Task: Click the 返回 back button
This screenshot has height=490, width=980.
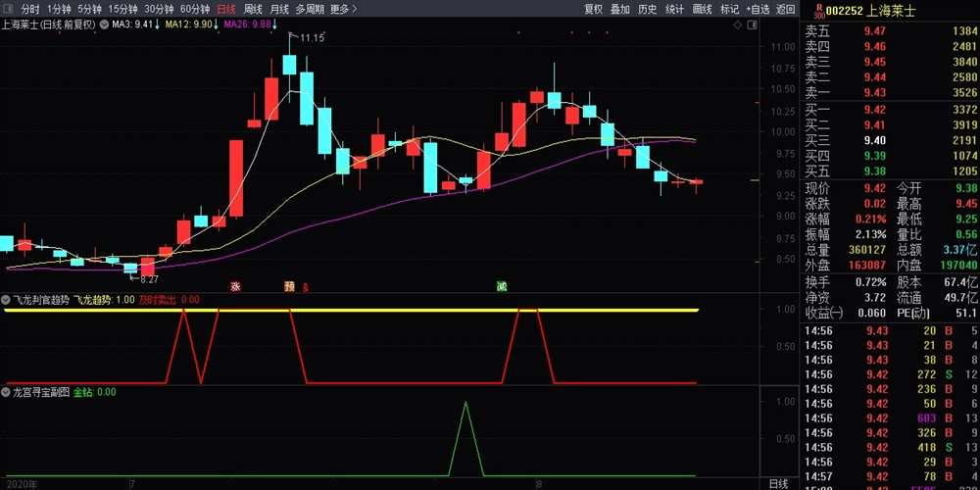Action: click(x=786, y=9)
